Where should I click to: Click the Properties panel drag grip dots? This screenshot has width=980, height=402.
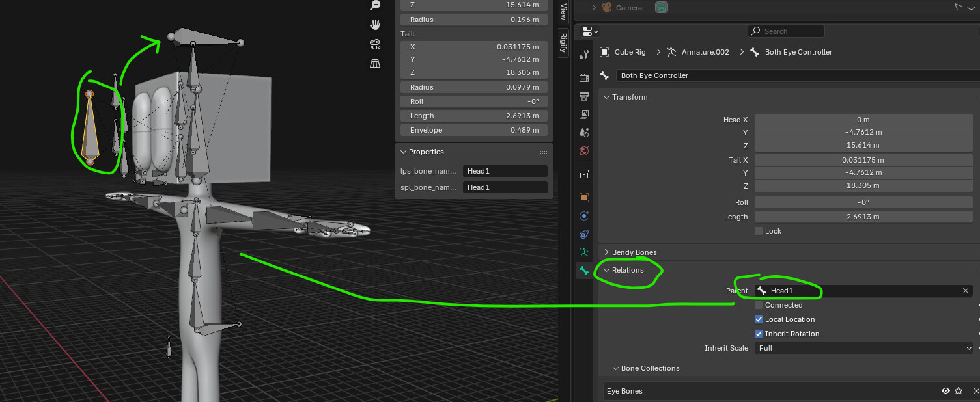(x=543, y=152)
